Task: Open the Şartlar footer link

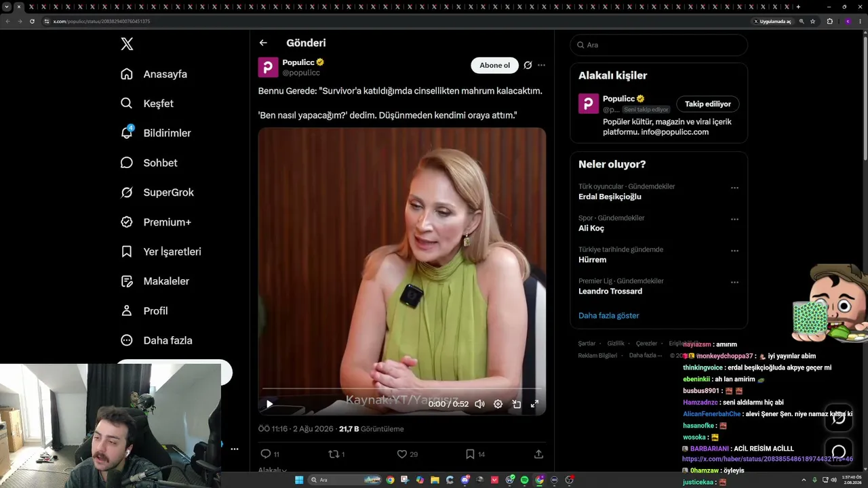Action: click(587, 344)
